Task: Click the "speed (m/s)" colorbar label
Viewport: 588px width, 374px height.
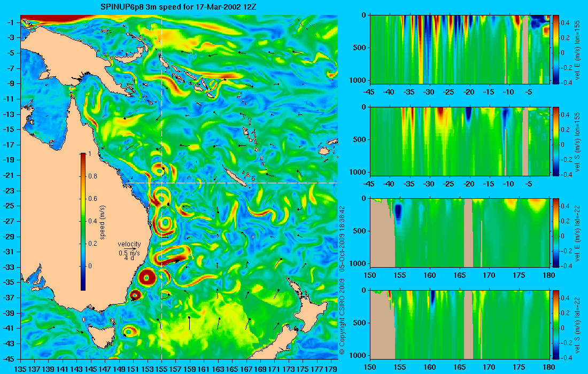Action: [103, 222]
